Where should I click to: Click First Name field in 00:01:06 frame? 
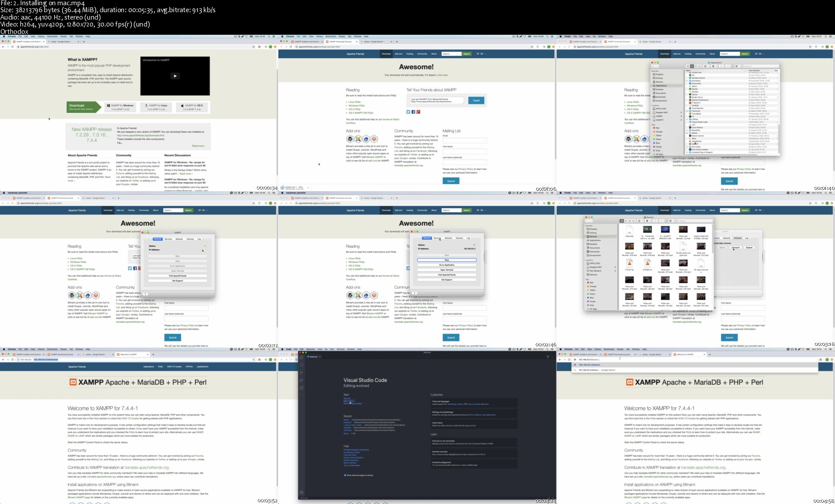tap(464, 151)
